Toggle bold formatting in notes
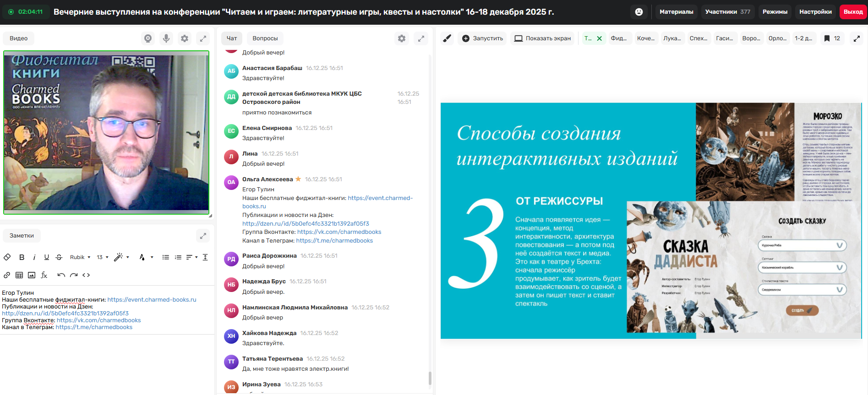The height and width of the screenshot is (395, 868). pos(22,257)
